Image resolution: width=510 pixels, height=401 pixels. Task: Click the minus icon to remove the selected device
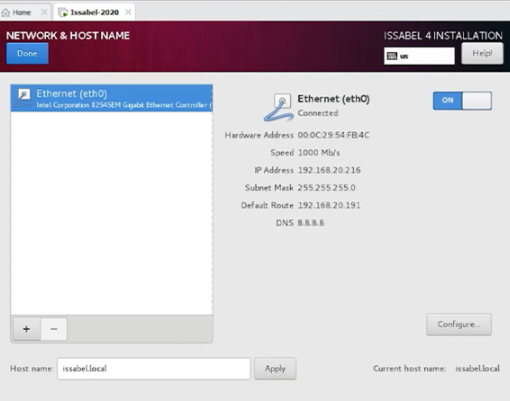54,329
